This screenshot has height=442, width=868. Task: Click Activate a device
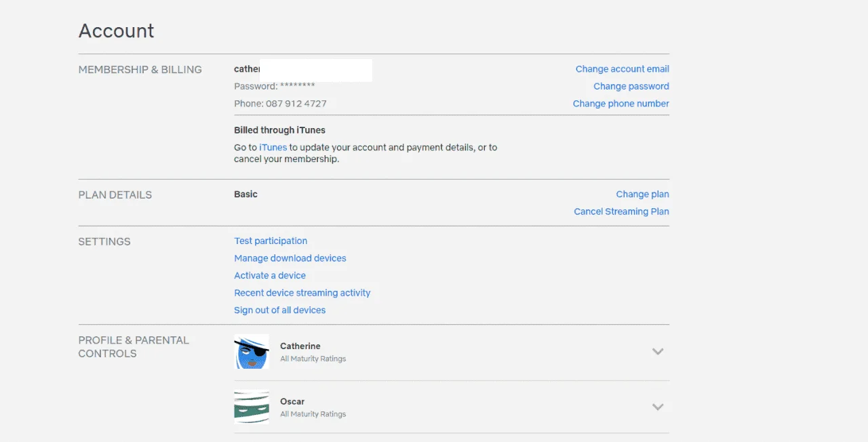[270, 275]
